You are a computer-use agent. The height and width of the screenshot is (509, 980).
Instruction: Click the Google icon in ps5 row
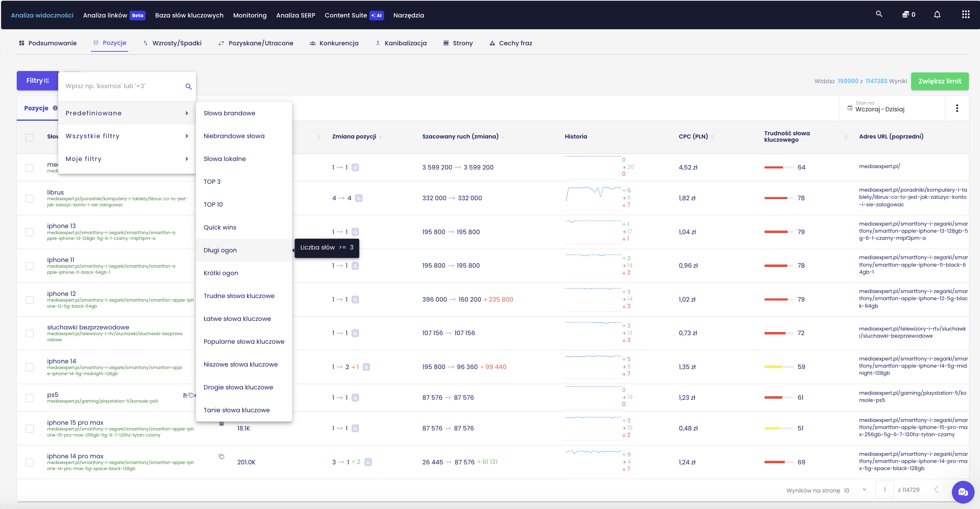355,398
